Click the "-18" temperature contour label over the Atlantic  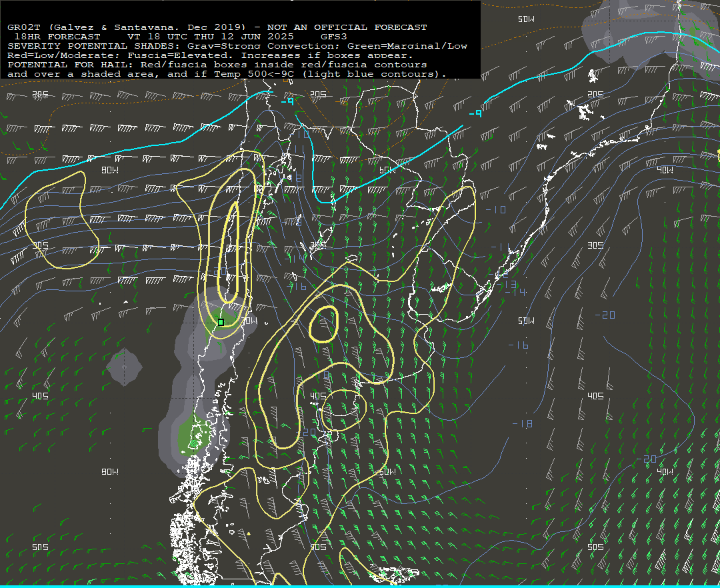523,424
